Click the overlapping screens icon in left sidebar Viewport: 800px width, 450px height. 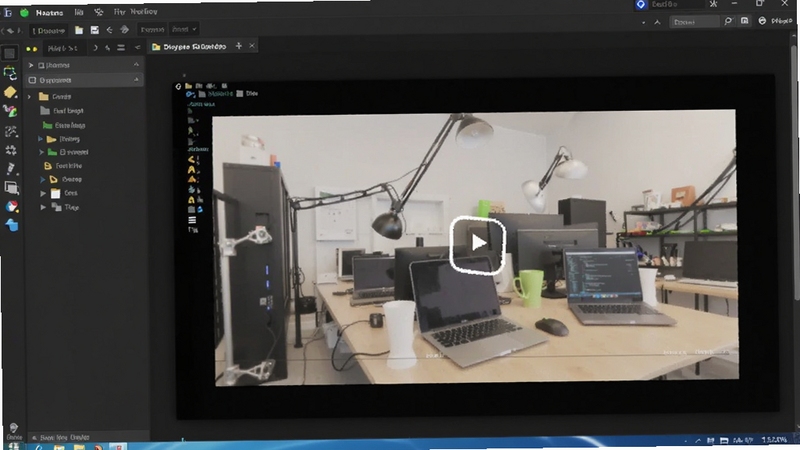[11, 188]
